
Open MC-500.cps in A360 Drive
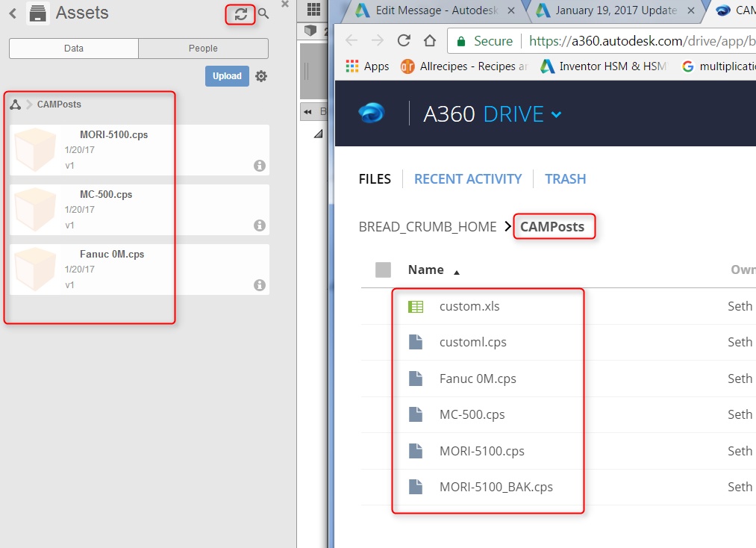[x=472, y=414]
